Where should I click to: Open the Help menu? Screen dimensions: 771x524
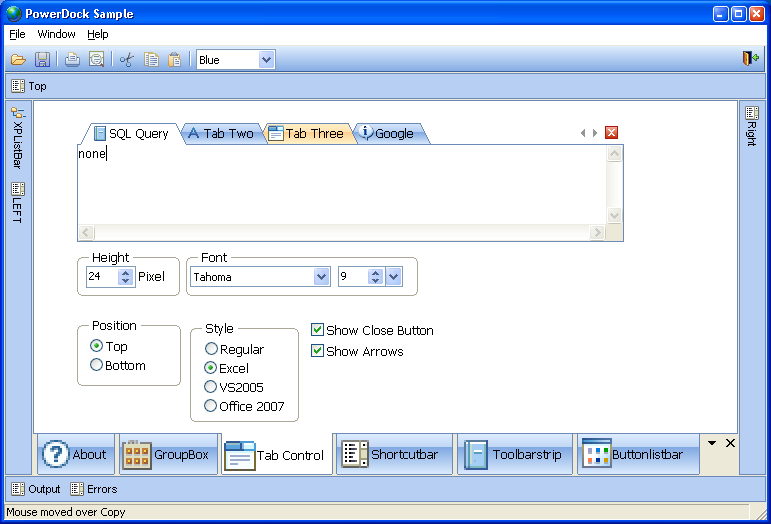98,34
